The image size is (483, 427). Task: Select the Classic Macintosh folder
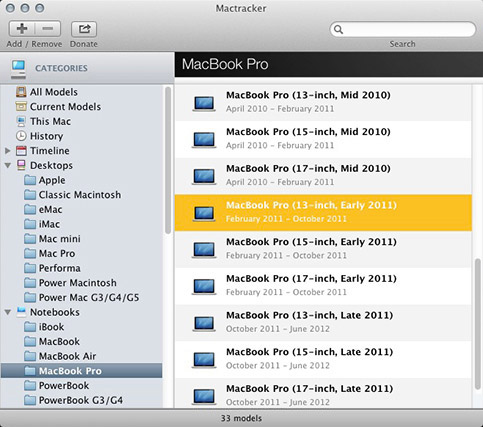click(81, 195)
